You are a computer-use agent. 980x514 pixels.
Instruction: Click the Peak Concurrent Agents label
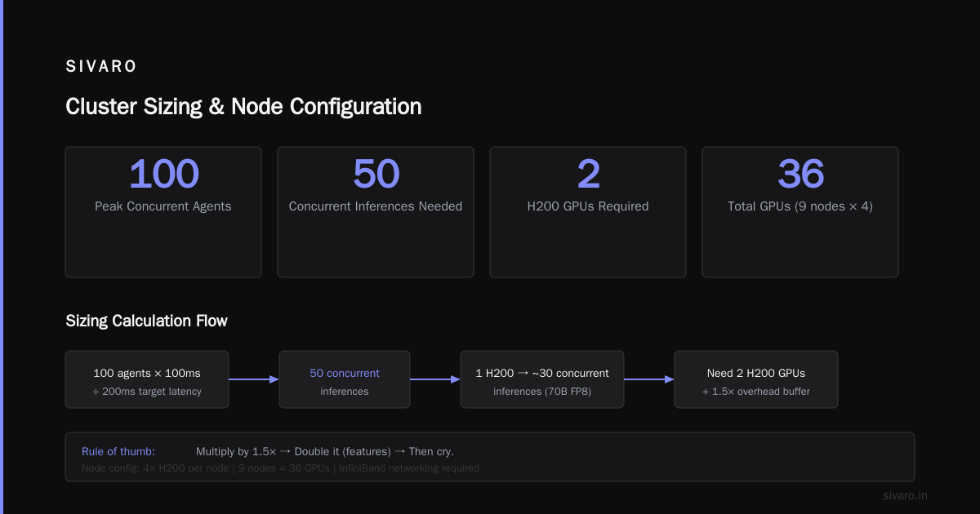click(x=163, y=206)
